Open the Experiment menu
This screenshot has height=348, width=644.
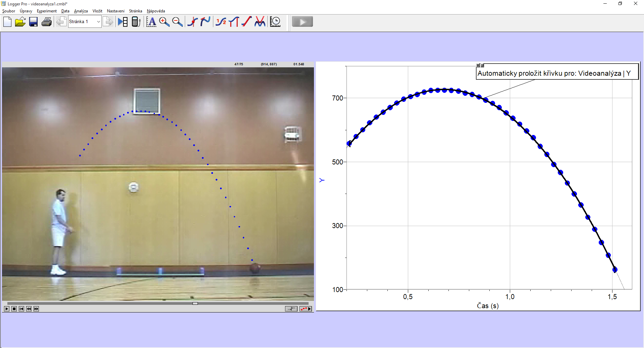47,11
